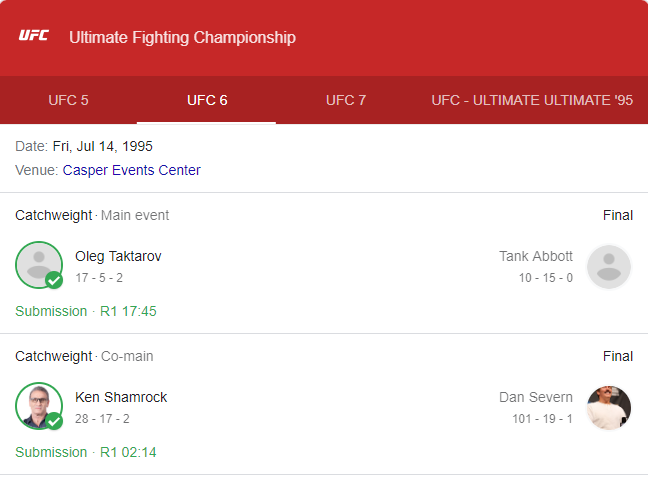Click Submission R1 02:14 result
The image size is (648, 477).
pyautogui.click(x=86, y=452)
